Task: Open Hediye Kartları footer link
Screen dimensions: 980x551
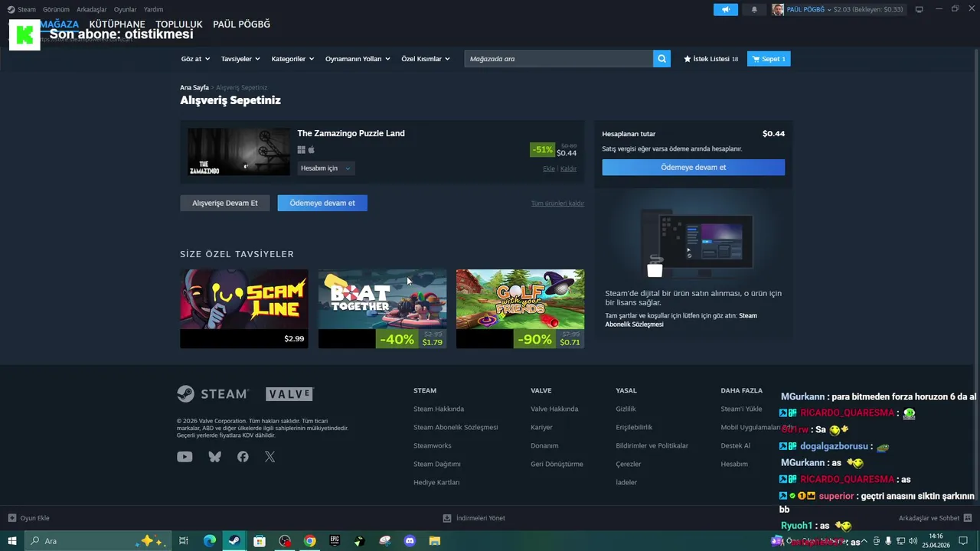Action: point(436,482)
